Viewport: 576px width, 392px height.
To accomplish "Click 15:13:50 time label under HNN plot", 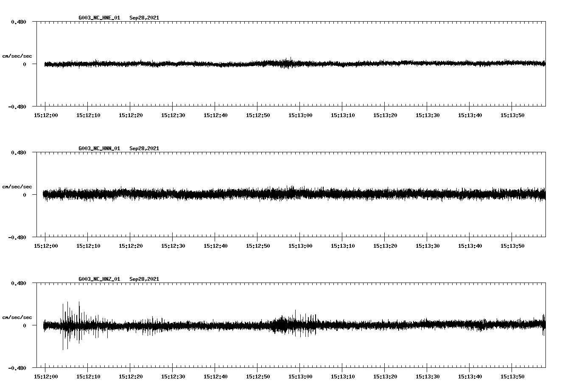I will 512,246.
